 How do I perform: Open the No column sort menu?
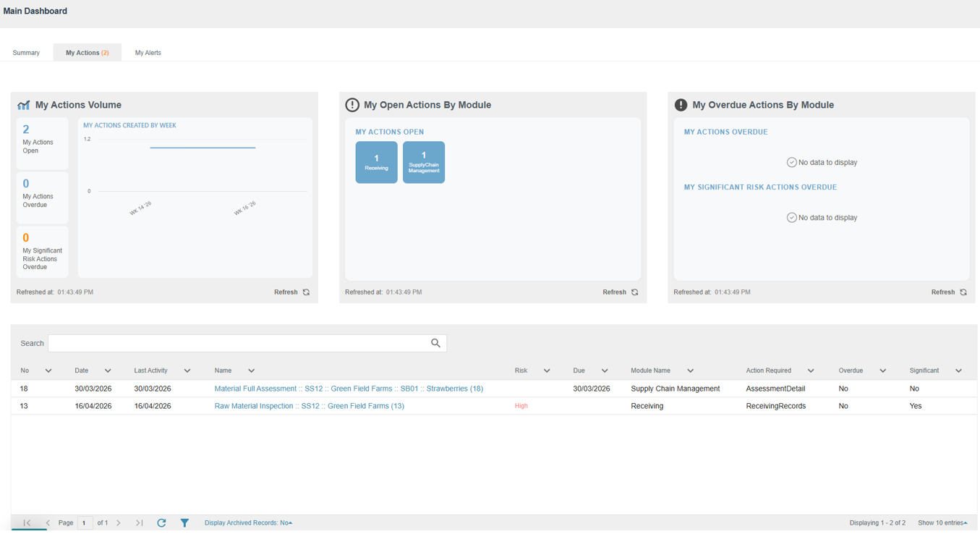pos(48,370)
